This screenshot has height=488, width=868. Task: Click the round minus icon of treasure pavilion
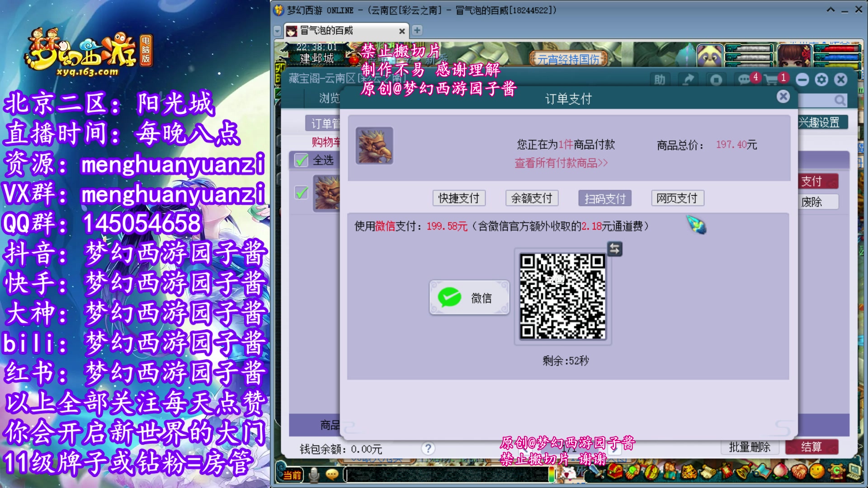(x=802, y=80)
